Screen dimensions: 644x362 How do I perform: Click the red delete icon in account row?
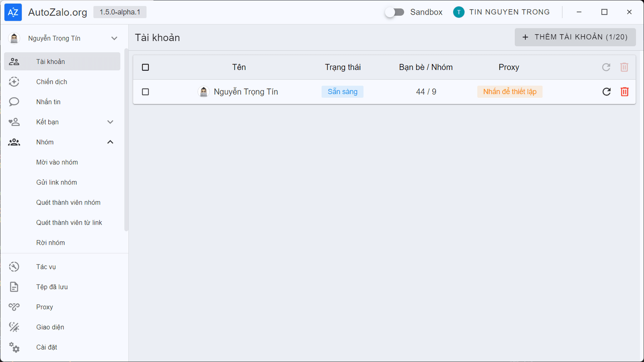[x=624, y=92]
